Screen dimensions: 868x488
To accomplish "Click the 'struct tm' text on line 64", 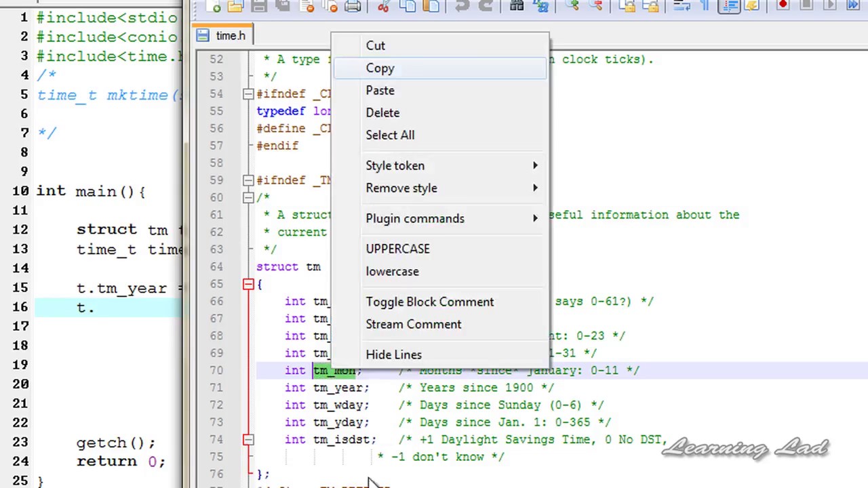I will point(288,266).
